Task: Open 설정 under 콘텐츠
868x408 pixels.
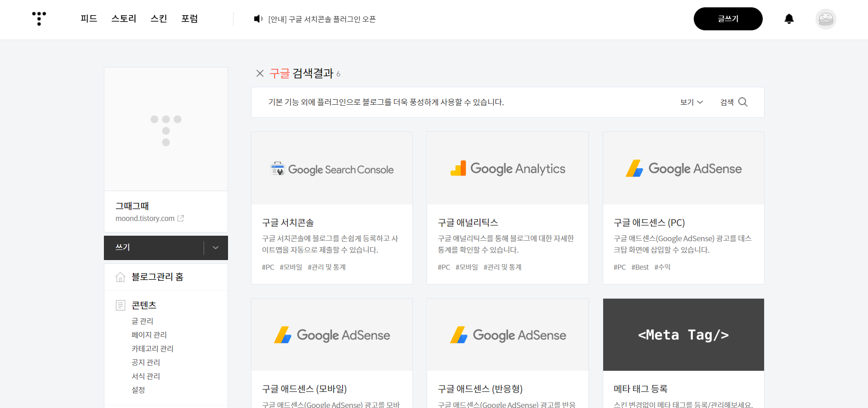Action: [x=138, y=390]
